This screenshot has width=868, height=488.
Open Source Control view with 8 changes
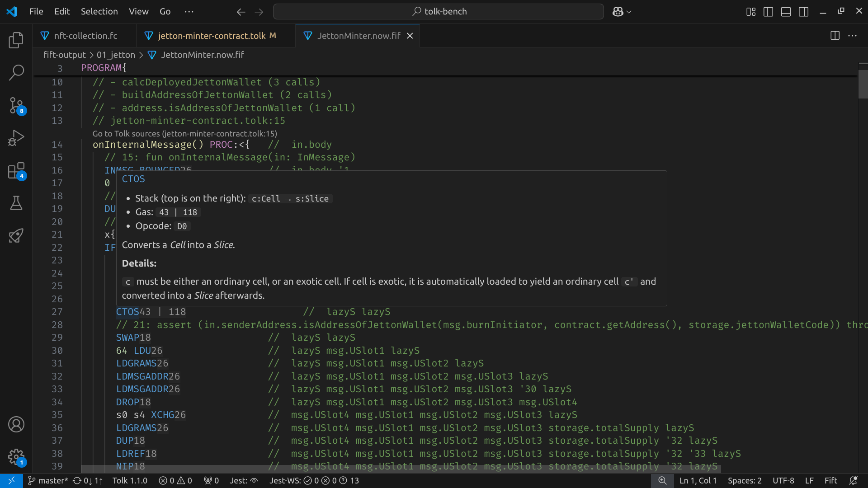(x=16, y=105)
